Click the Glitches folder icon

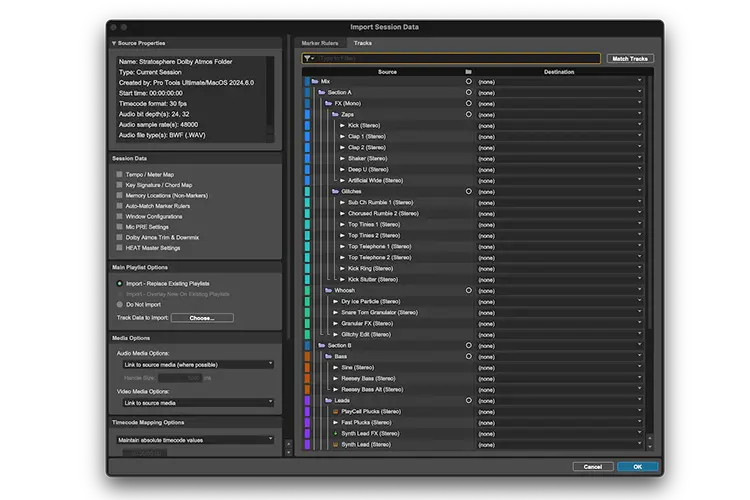(x=335, y=191)
